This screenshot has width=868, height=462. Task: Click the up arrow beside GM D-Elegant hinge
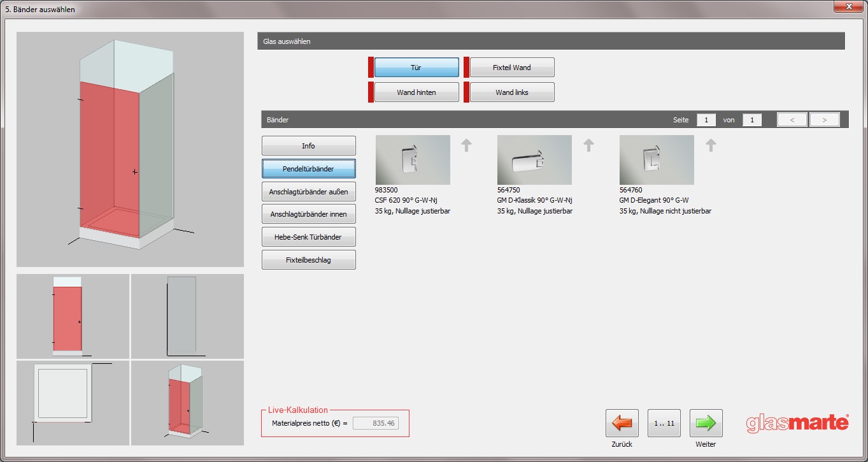coord(711,145)
